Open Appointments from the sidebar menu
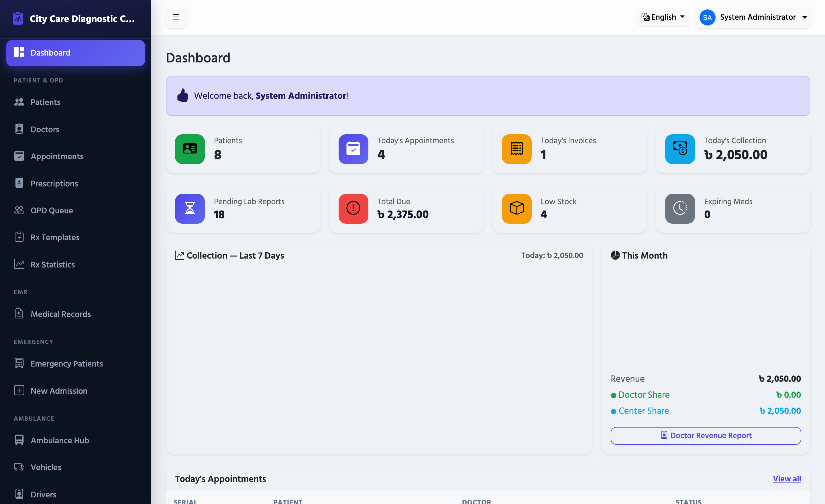 76,156
